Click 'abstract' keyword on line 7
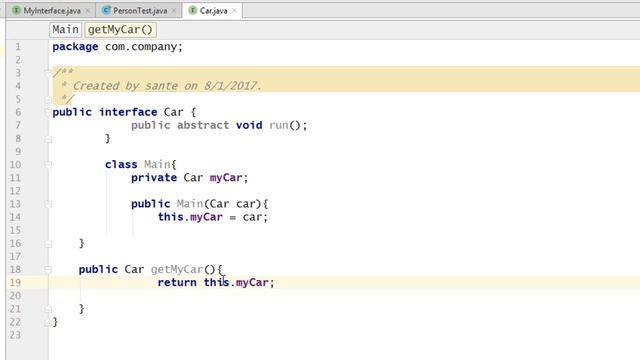 point(203,125)
